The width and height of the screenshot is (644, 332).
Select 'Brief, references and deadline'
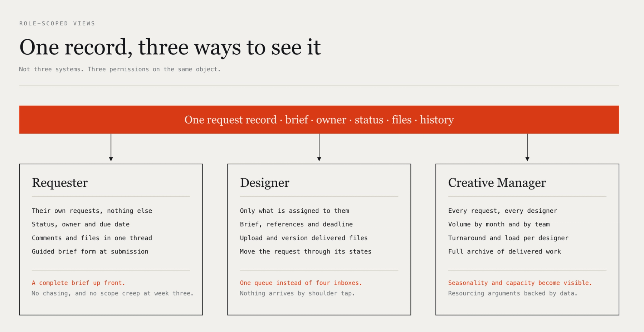click(x=296, y=224)
